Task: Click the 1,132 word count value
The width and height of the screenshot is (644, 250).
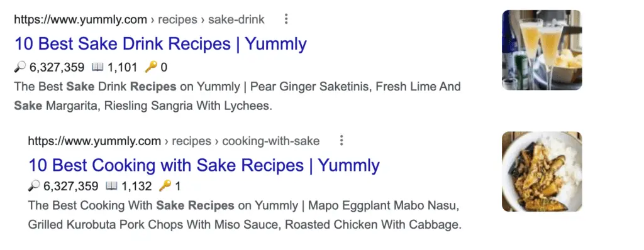Action: (136, 187)
